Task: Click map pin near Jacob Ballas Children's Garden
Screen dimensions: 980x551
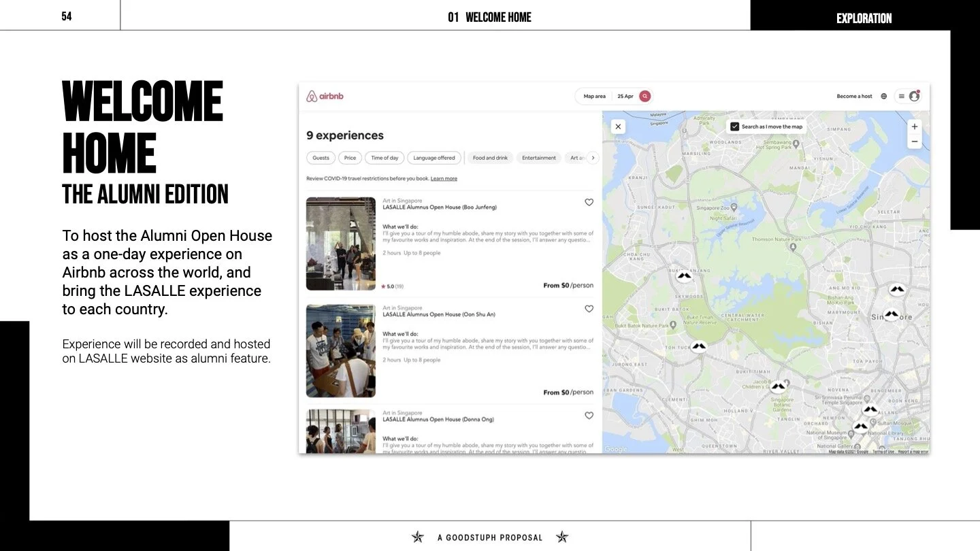Action: [779, 386]
